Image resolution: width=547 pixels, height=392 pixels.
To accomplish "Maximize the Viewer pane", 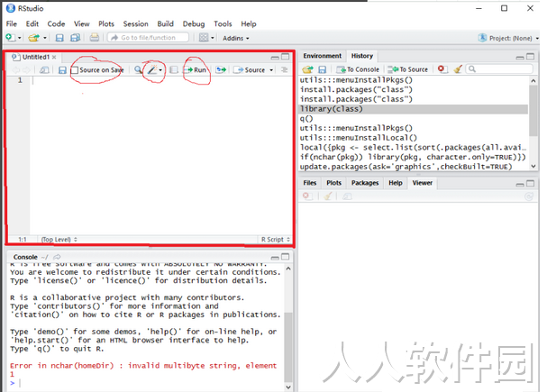I will (530, 184).
